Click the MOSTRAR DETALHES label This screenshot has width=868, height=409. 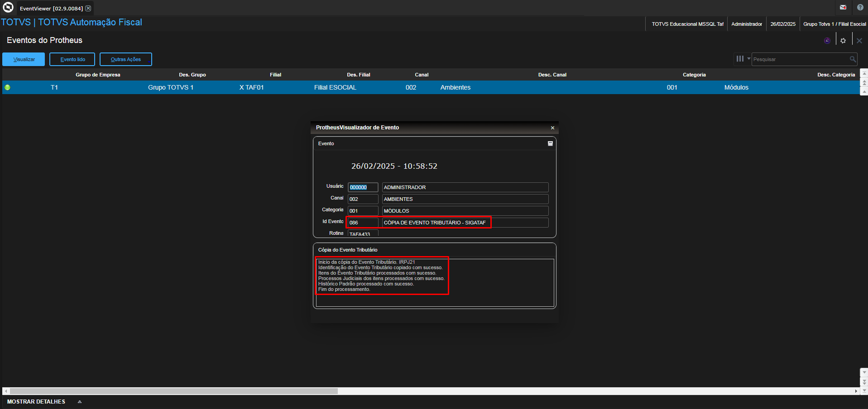pyautogui.click(x=36, y=402)
